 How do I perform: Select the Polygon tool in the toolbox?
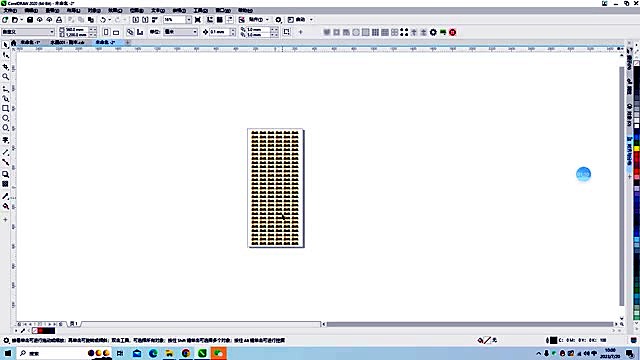click(x=5, y=128)
